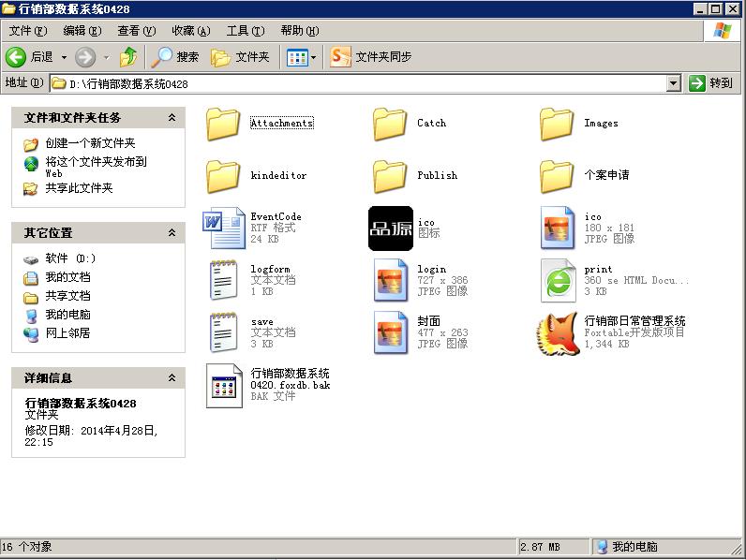Screen dimensions: 746x560
Task: Go back with the 后退 button
Action: (x=29, y=57)
